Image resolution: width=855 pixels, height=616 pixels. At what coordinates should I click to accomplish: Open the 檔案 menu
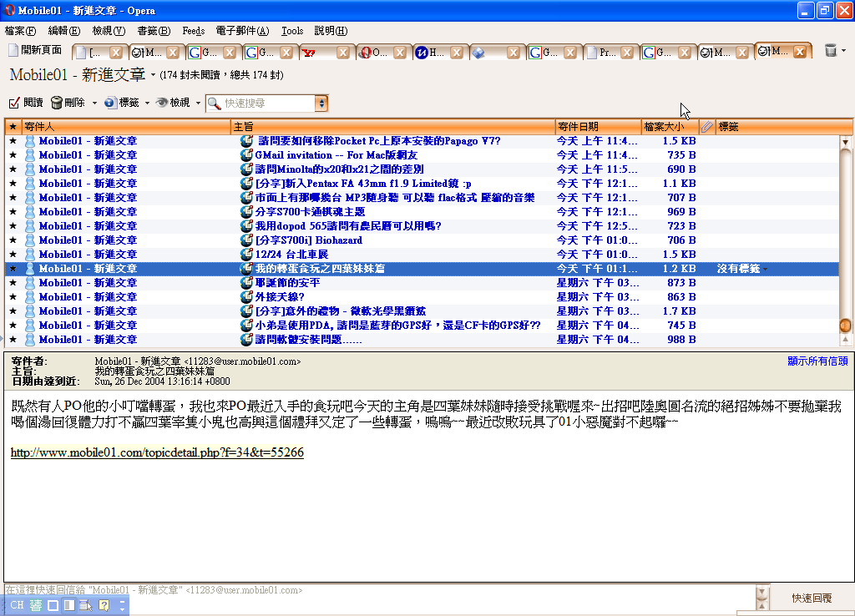tap(21, 31)
